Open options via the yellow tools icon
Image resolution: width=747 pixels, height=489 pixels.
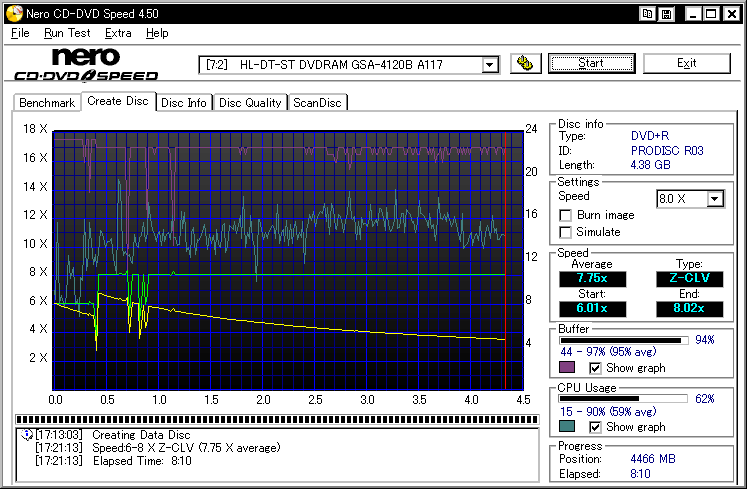(x=526, y=64)
